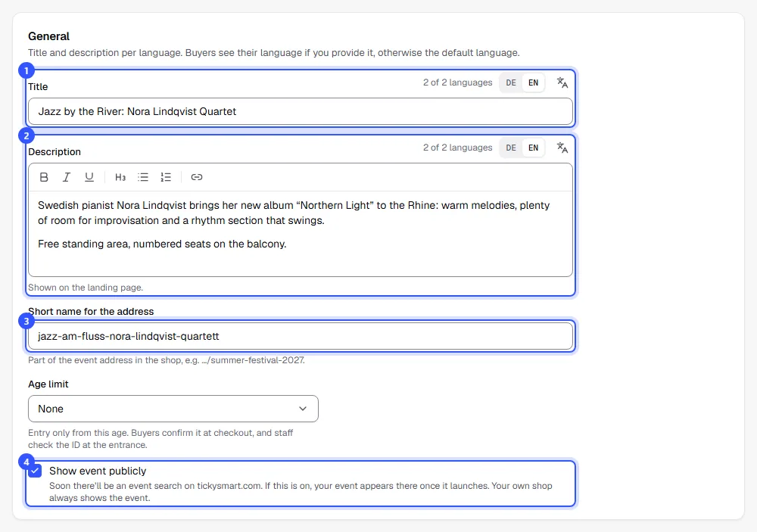The width and height of the screenshot is (757, 532).
Task: Click the short name address field
Action: click(x=301, y=336)
